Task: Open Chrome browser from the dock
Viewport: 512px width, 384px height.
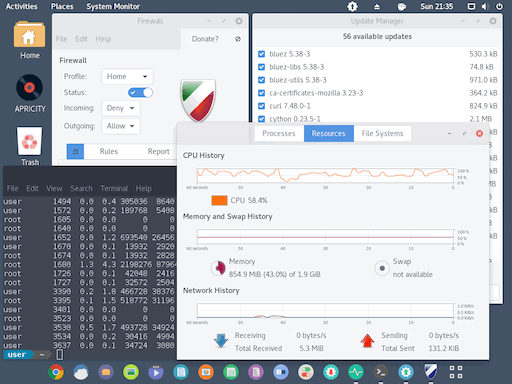Action: 56,372
